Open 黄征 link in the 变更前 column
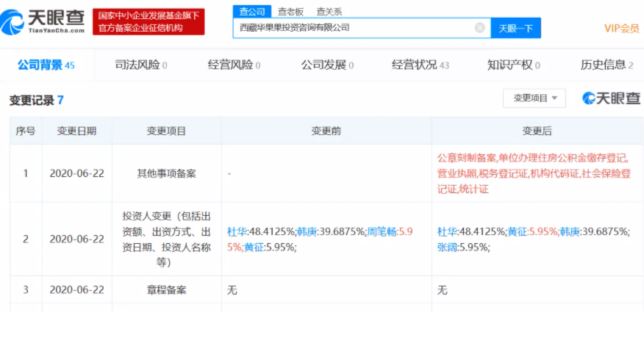The image size is (644, 340). [254, 247]
